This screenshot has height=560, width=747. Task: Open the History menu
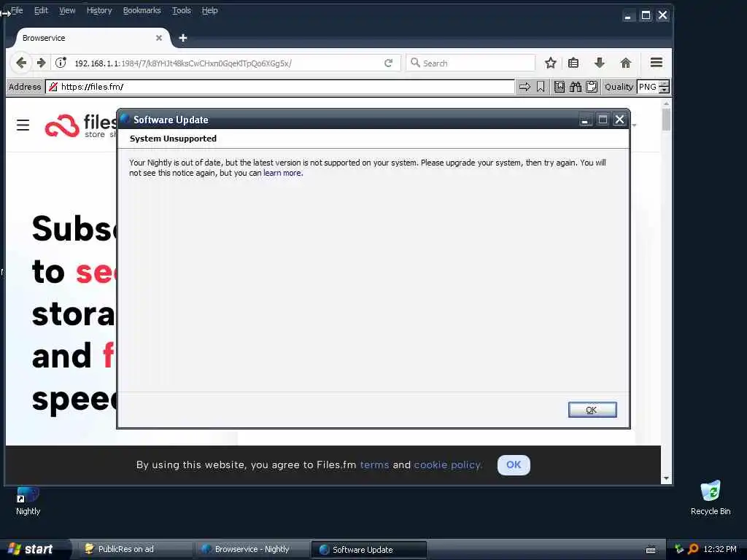pyautogui.click(x=99, y=10)
